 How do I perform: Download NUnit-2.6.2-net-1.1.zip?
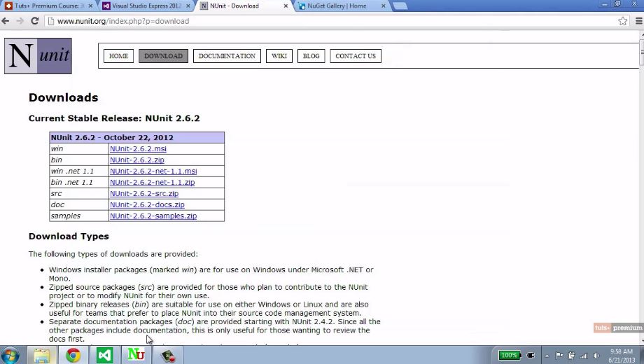point(153,182)
